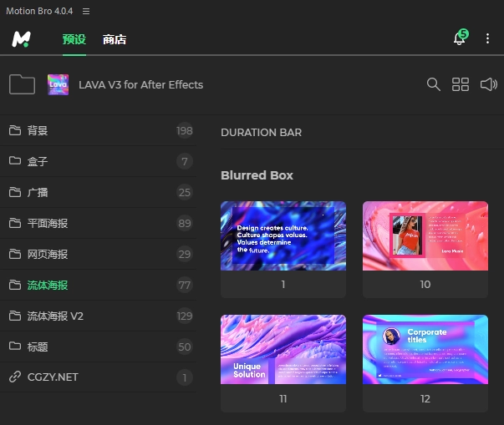Click the LAVA pack cover thumbnail
This screenshot has height=425, width=504.
(59, 84)
